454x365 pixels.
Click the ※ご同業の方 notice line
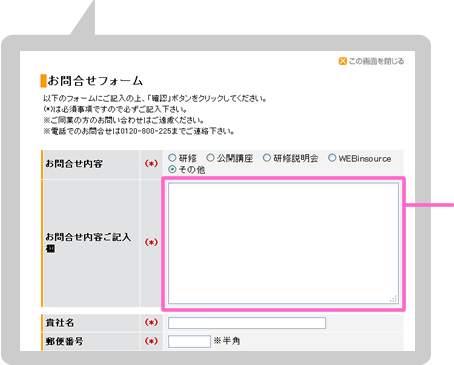124,120
